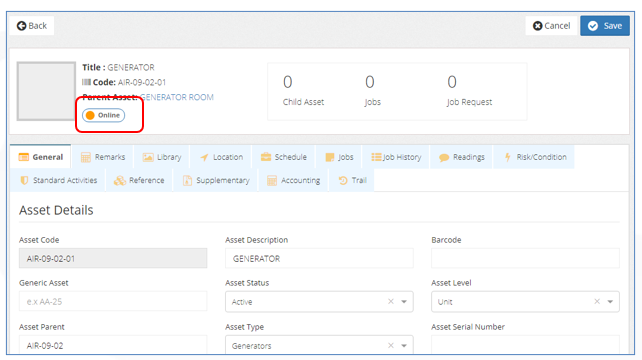The height and width of the screenshot is (360, 642).
Task: Click the Location arrow icon
Action: 204,157
